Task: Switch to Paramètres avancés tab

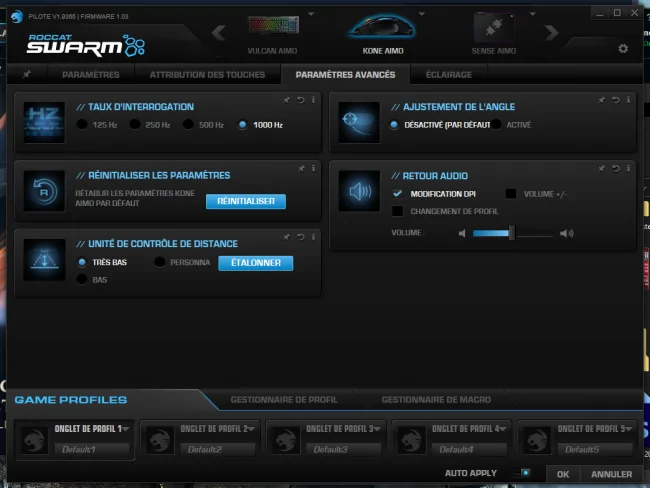Action: (345, 75)
